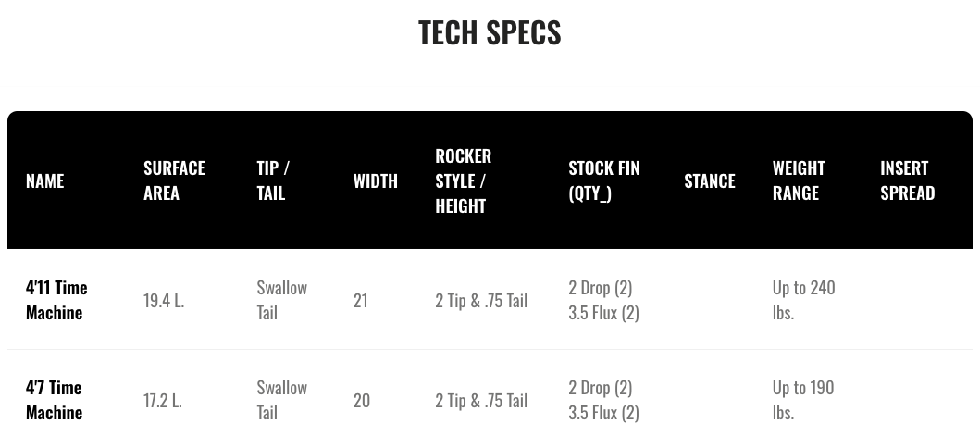
Task: Click the Up to 240 lbs. cell
Action: pos(804,300)
